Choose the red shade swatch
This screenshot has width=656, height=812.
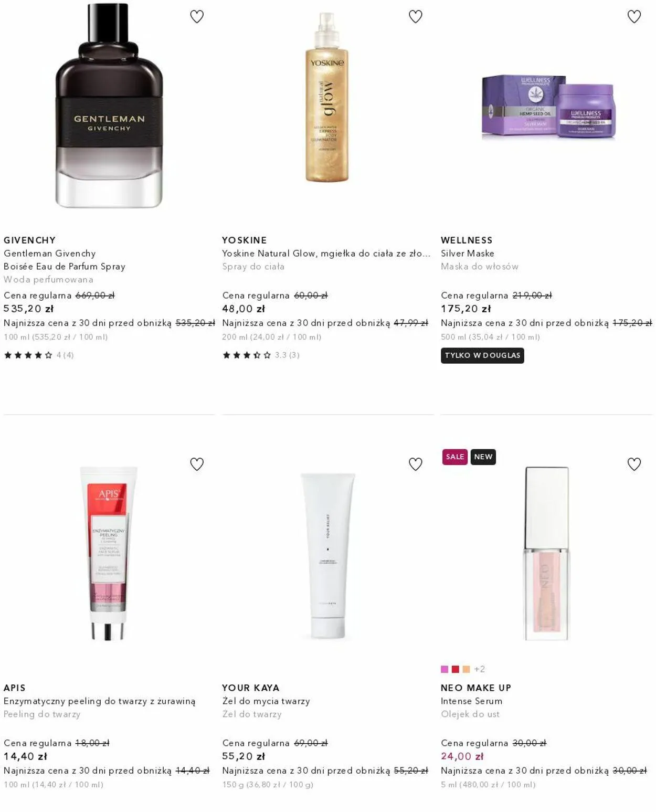point(456,669)
